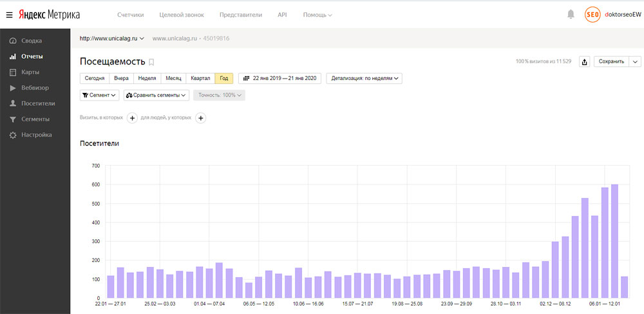Expand the Детализация: по неделям dropdown
Image resolution: width=644 pixels, height=314 pixels.
pyautogui.click(x=364, y=79)
